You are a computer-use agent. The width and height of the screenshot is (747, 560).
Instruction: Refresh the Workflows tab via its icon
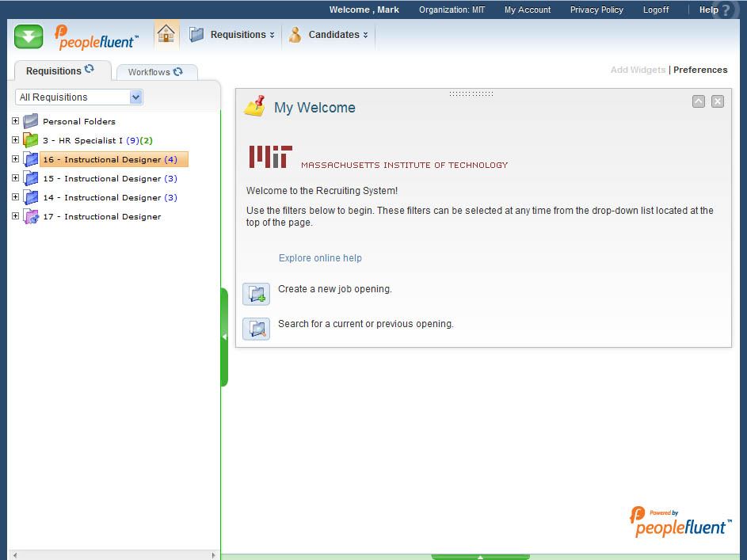tap(178, 71)
